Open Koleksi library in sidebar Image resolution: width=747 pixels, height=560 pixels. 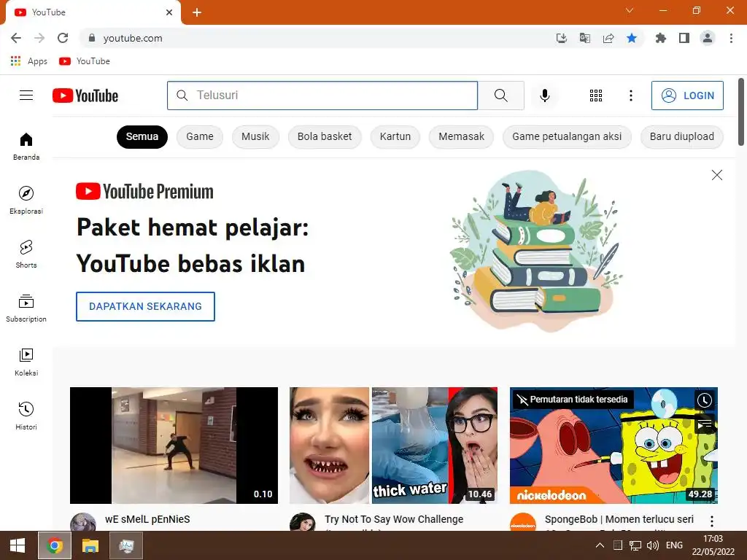pyautogui.click(x=26, y=362)
